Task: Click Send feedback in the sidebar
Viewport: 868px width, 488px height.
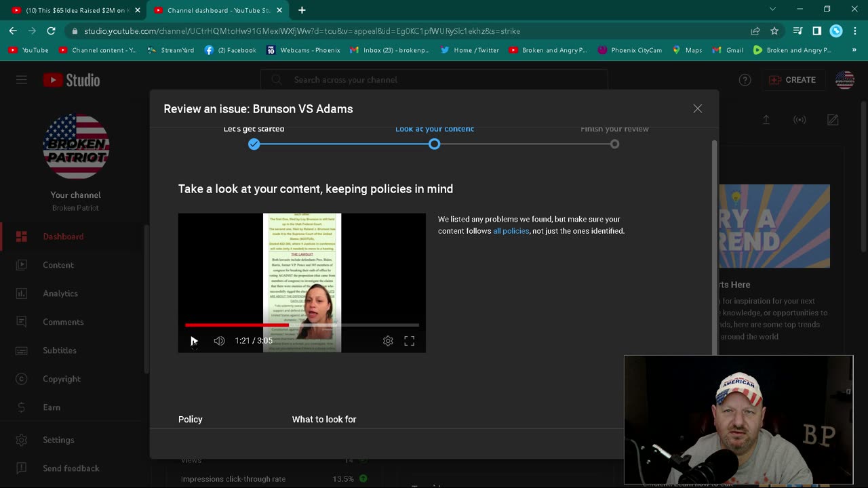Action: click(x=72, y=468)
